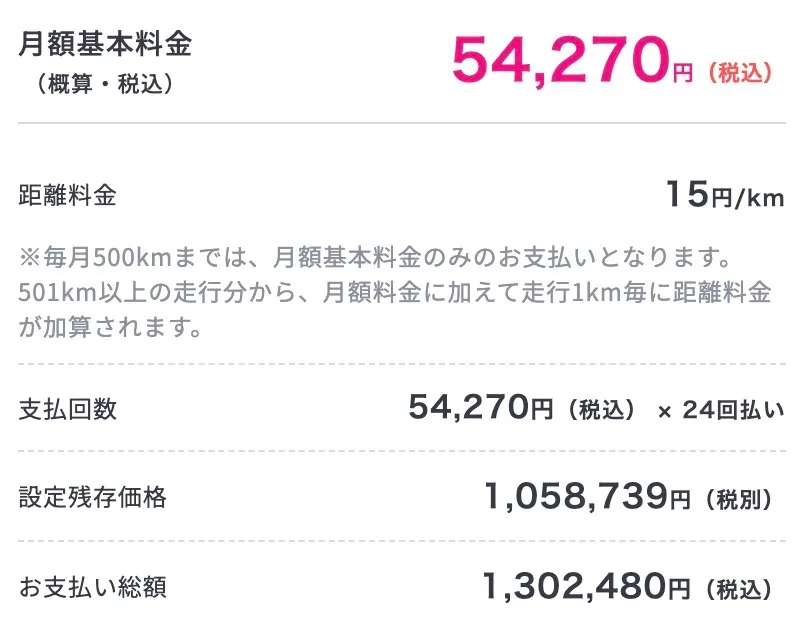Select the 距離料金 row label
Screen dimensions: 806x638
(68, 195)
